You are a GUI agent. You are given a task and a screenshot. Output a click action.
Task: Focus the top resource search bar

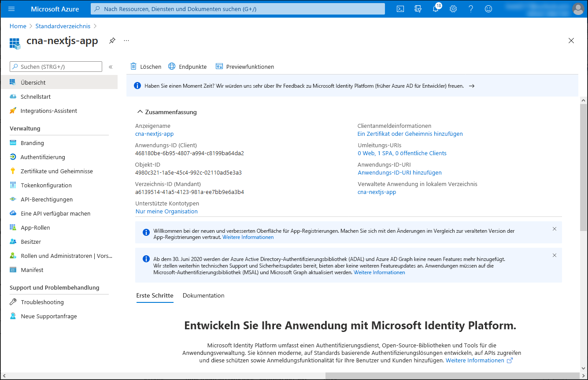click(238, 9)
